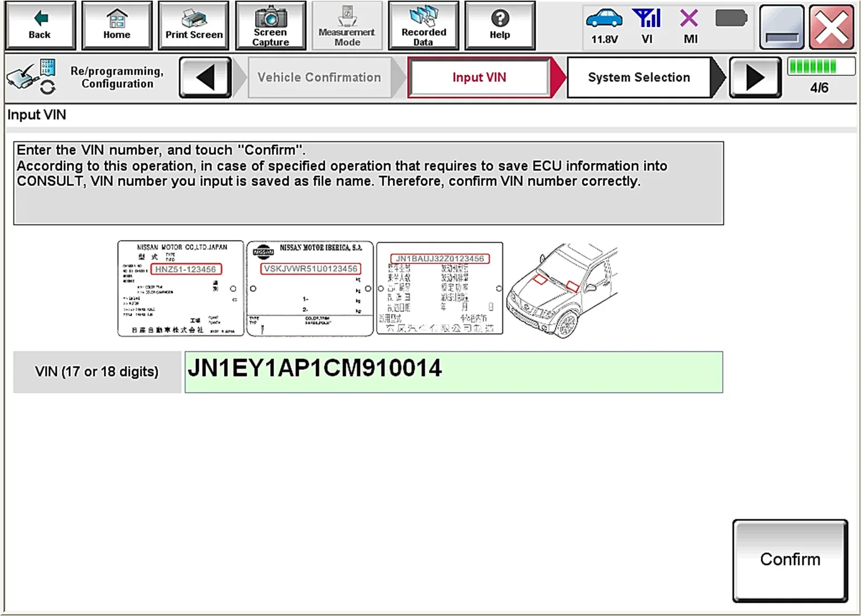Viewport: 861px width, 616px height.
Task: Check the vehicle battery 11.8V indicator
Action: pos(604,26)
